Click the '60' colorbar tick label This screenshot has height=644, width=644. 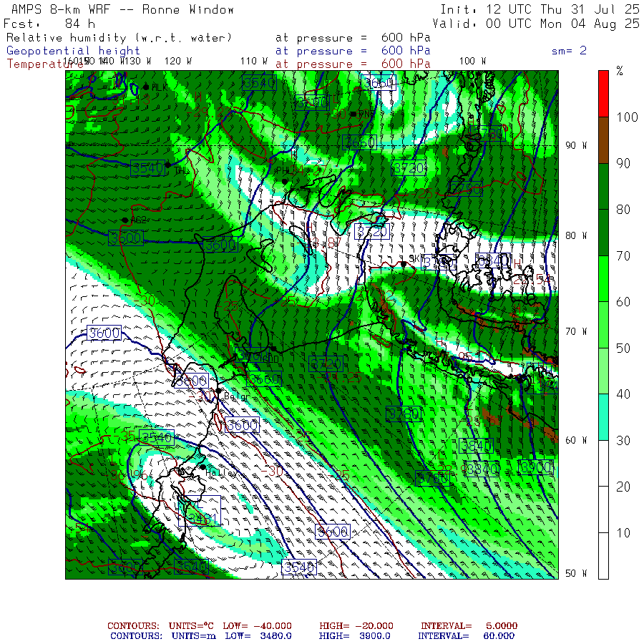point(623,302)
